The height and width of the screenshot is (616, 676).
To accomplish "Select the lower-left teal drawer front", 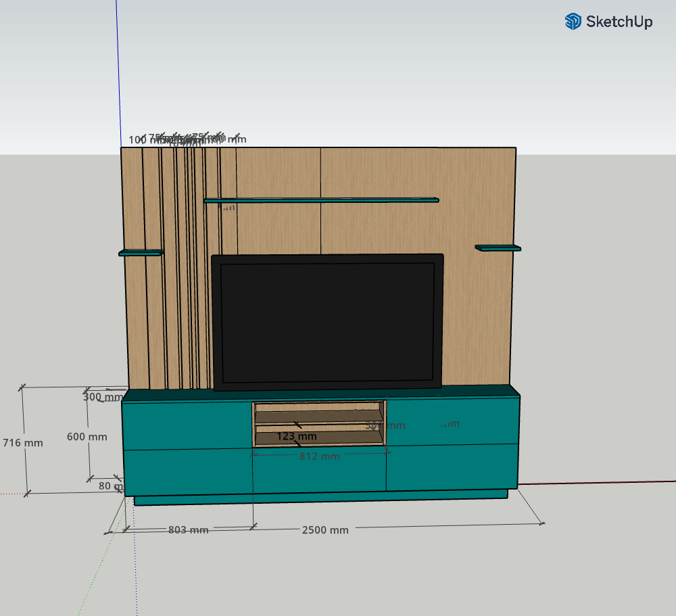I will click(188, 473).
